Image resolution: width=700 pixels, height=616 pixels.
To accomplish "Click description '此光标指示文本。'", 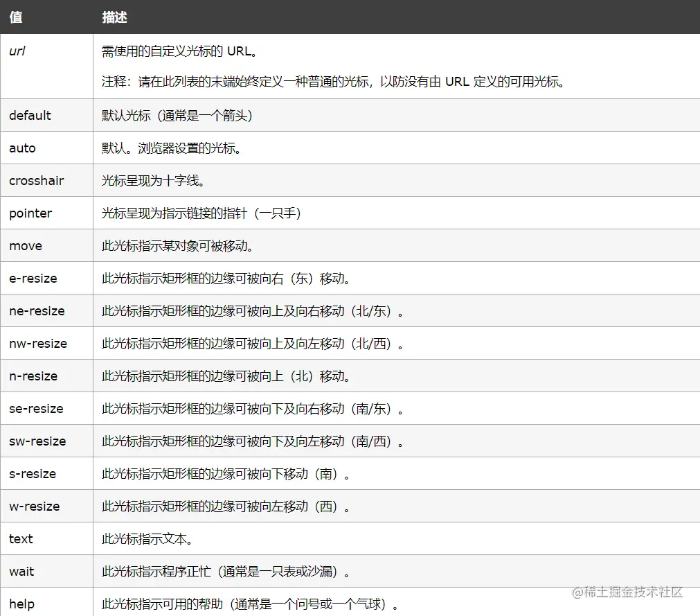I will 147,540.
